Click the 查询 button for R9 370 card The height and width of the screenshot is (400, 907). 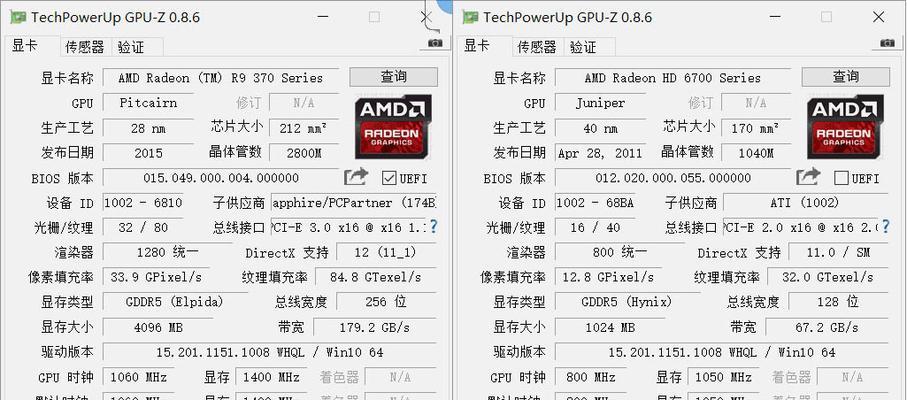(393, 77)
